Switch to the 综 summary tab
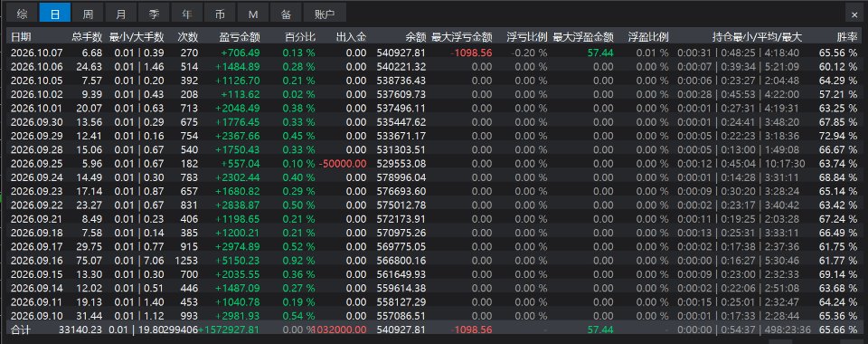Viewport: 868px width, 344px height. 22,14
